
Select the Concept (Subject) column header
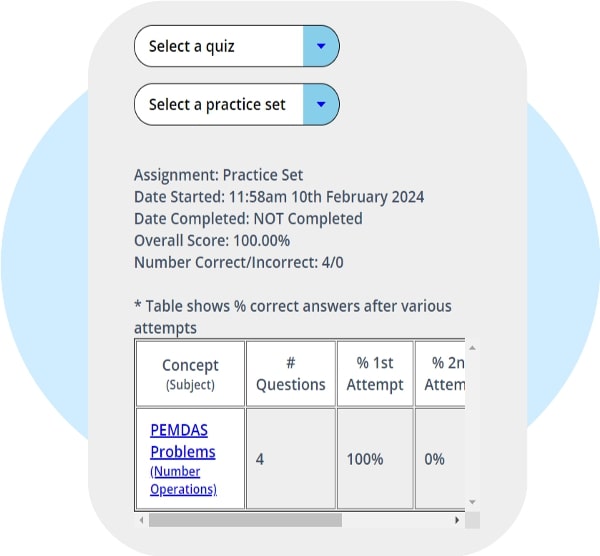[189, 373]
